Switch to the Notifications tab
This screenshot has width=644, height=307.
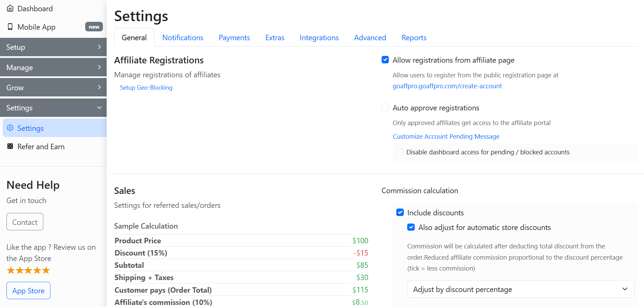click(183, 37)
